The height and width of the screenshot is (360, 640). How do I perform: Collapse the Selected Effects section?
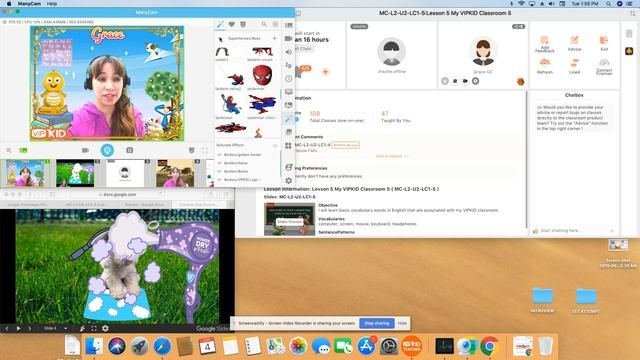tap(275, 145)
